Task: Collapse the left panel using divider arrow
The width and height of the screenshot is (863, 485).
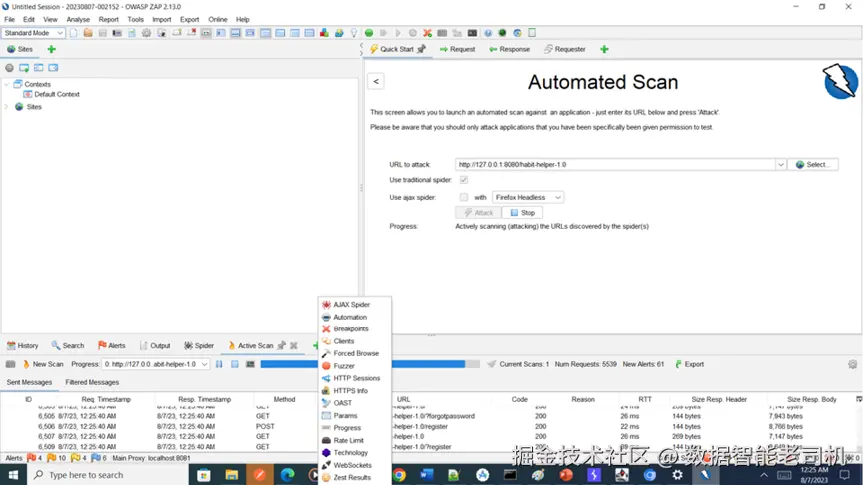Action: [362, 46]
